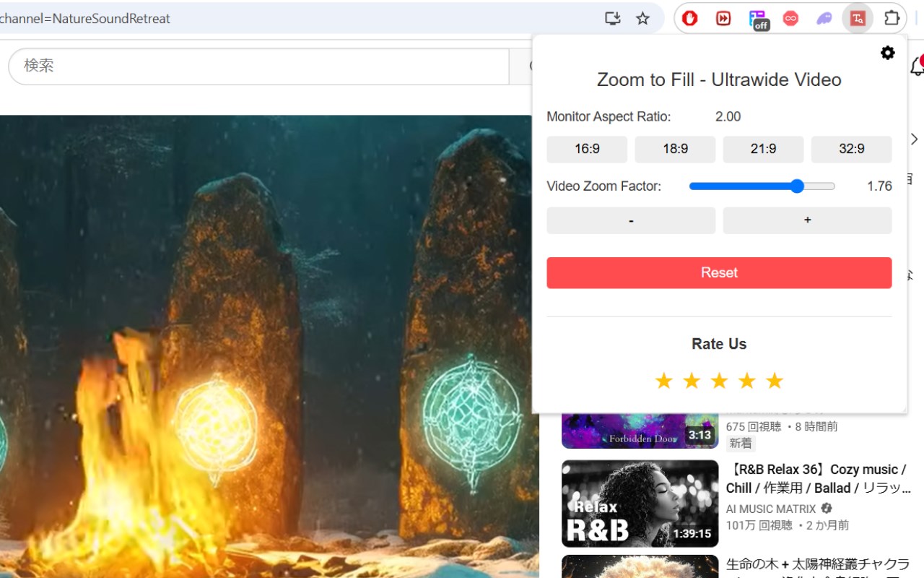The height and width of the screenshot is (578, 924).
Task: Click the 新着 badge
Action: (741, 443)
